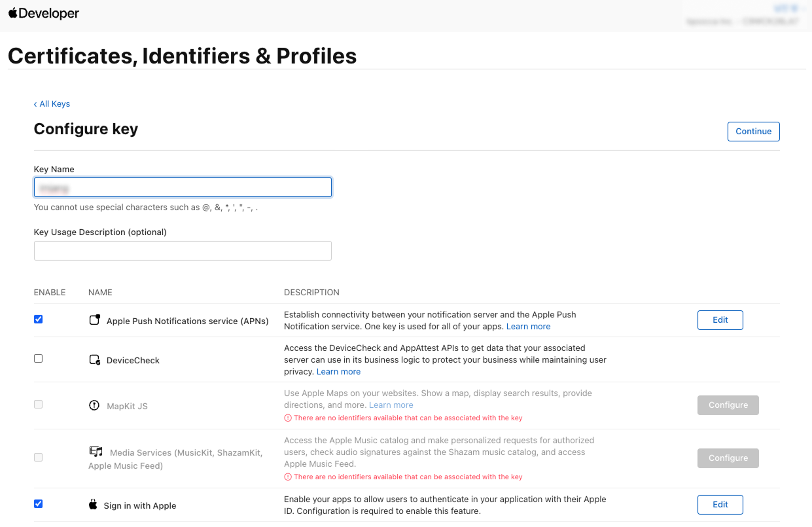Enable the DeviceCheck checkbox

click(38, 359)
